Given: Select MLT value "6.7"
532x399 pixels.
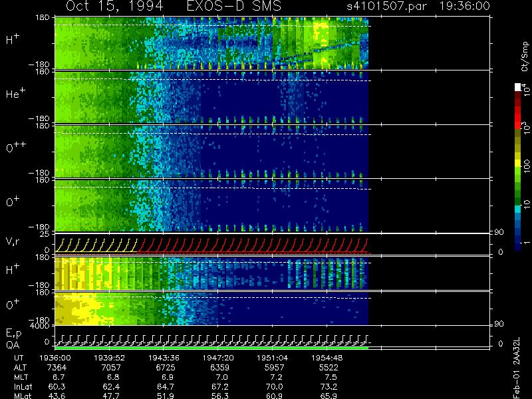Looking at the screenshot, I should [x=59, y=377].
